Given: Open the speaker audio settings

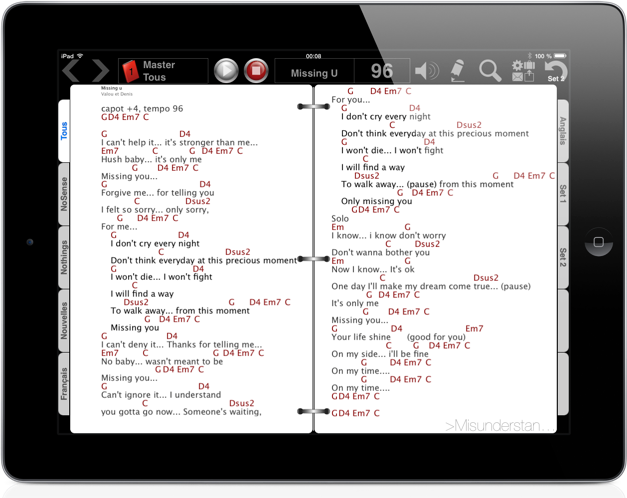Looking at the screenshot, I should click(427, 71).
